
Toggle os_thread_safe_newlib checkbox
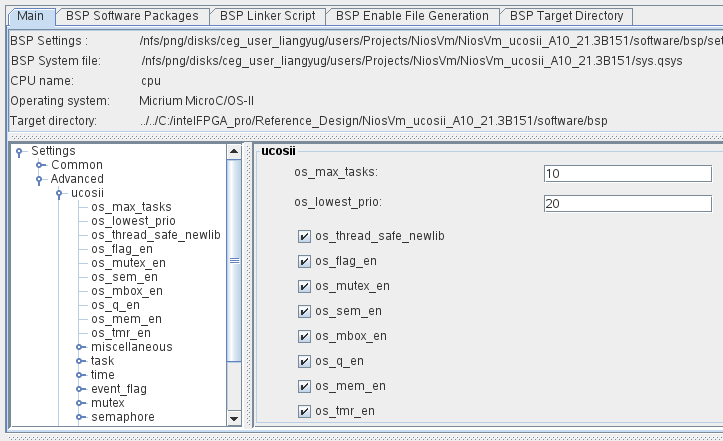304,236
